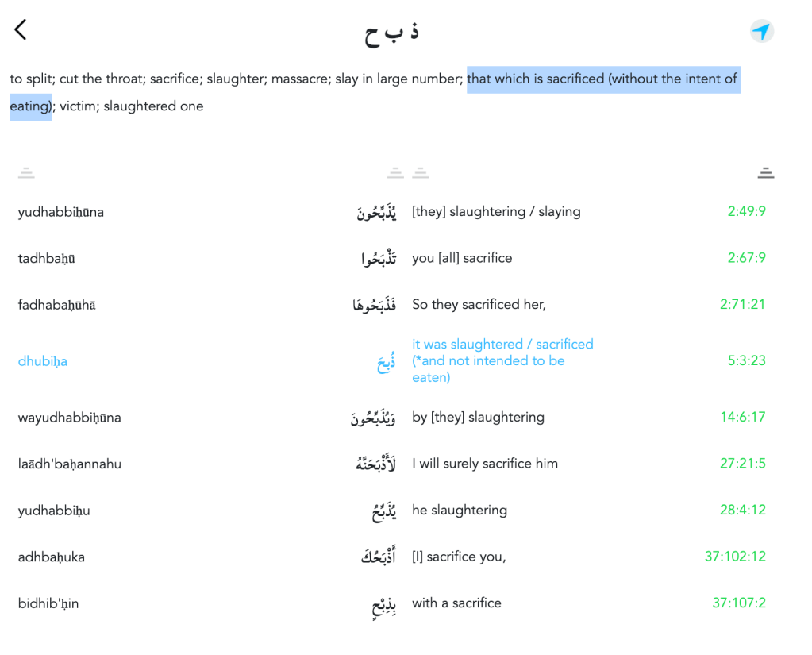
Task: Sort by the verse reference column icon
Action: pyautogui.click(x=765, y=172)
